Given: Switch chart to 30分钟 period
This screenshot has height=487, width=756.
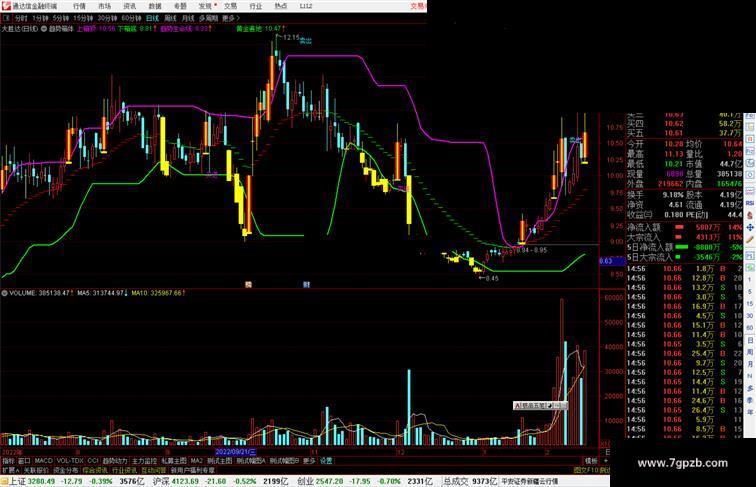Looking at the screenshot, I should (x=107, y=18).
